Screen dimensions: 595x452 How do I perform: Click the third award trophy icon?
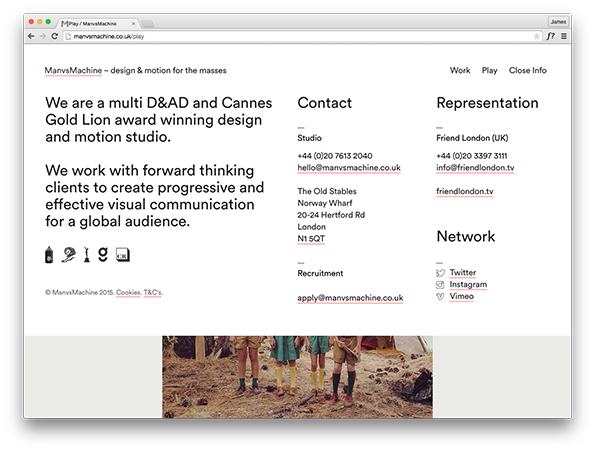[87, 255]
